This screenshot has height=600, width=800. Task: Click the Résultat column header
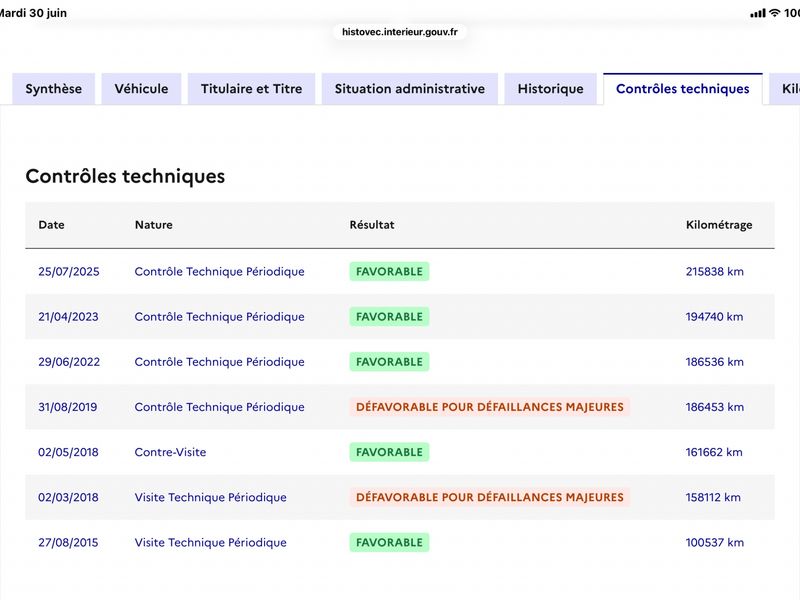372,225
